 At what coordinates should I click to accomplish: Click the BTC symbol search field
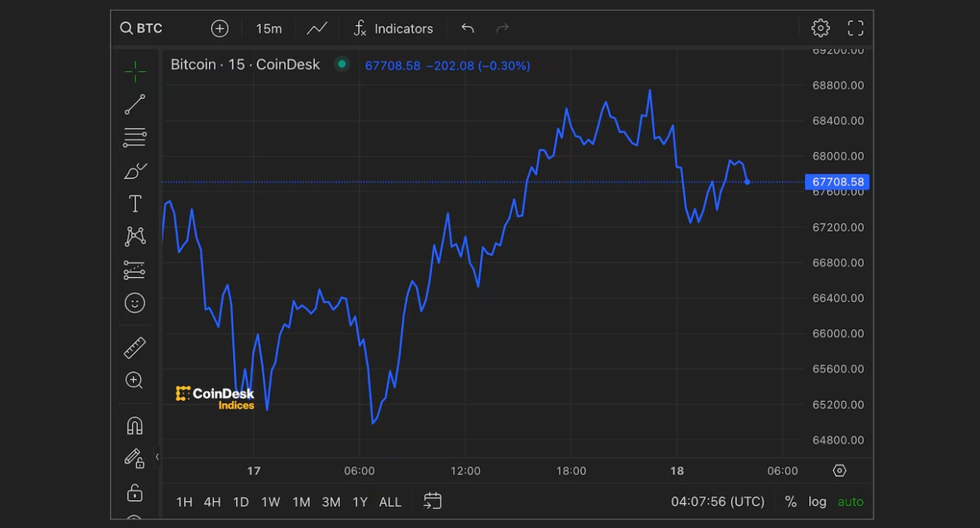(142, 29)
